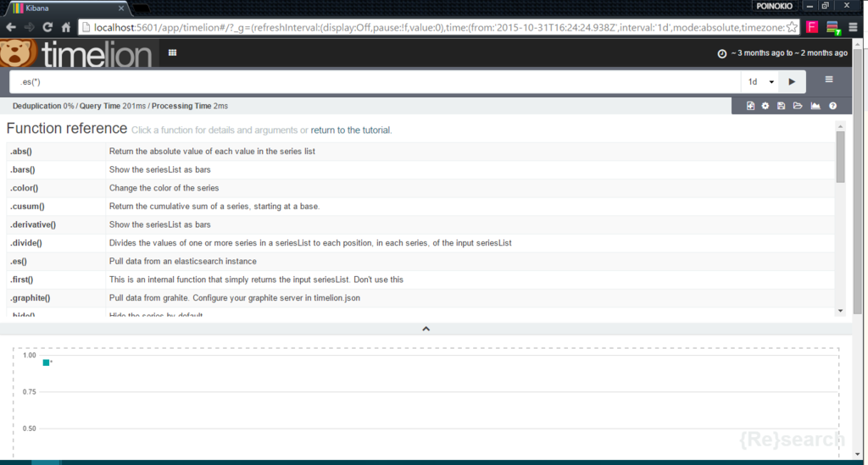
Task: Click 'Return the absolute value' description text
Action: [x=212, y=151]
